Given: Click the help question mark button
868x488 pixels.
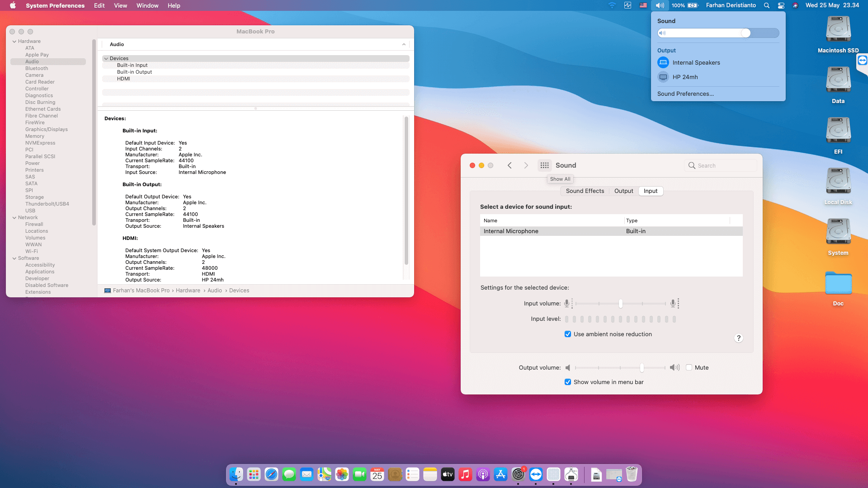Looking at the screenshot, I should tap(739, 338).
